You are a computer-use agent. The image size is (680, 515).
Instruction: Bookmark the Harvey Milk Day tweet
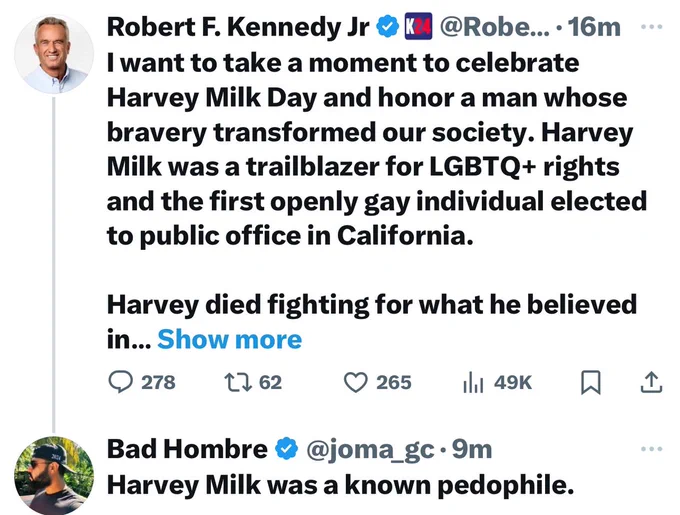[x=591, y=382]
